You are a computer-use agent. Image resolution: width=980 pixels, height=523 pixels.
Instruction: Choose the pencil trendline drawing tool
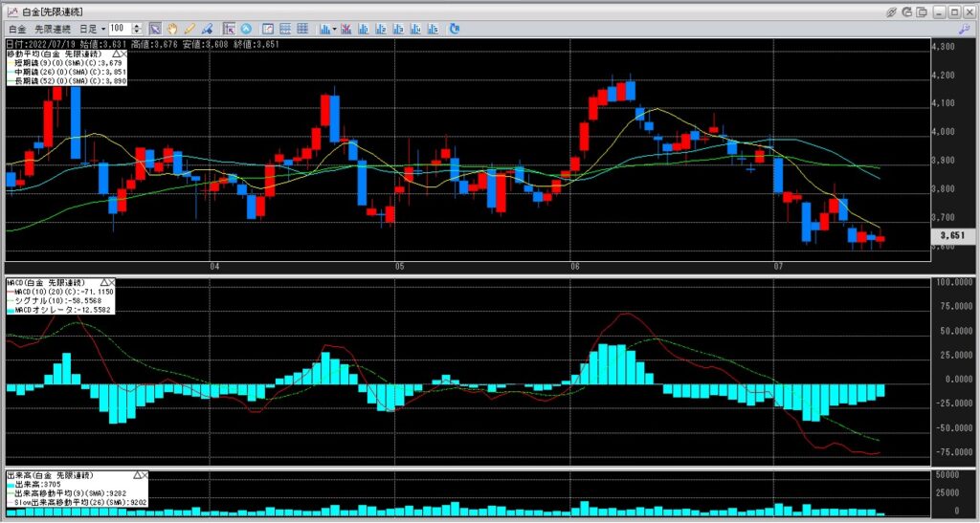[189, 29]
